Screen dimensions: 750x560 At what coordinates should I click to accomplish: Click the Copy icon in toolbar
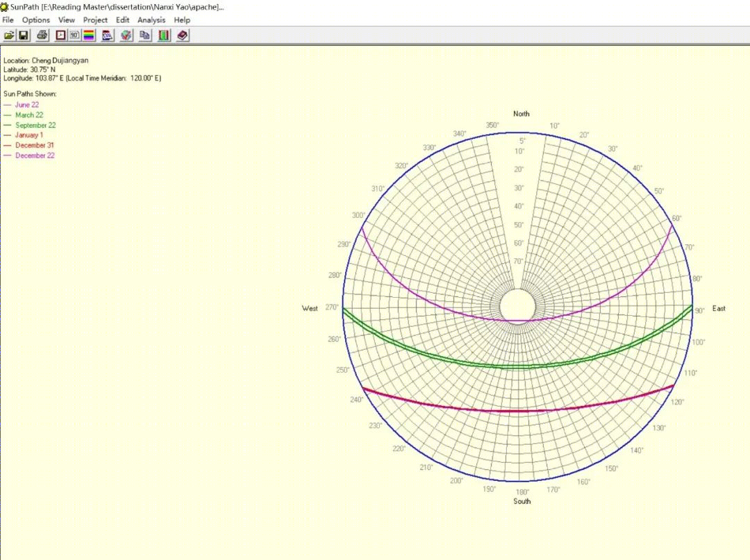pos(145,35)
